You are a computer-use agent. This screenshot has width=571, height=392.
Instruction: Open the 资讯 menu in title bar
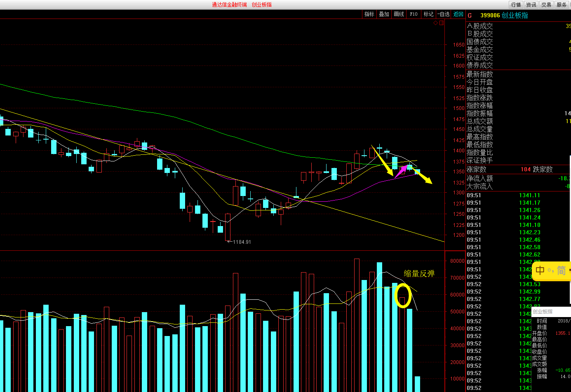click(x=531, y=5)
